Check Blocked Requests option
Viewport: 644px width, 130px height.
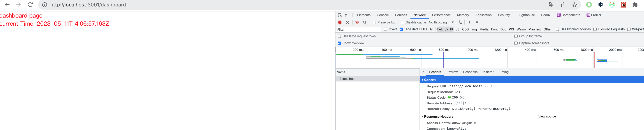[595, 29]
